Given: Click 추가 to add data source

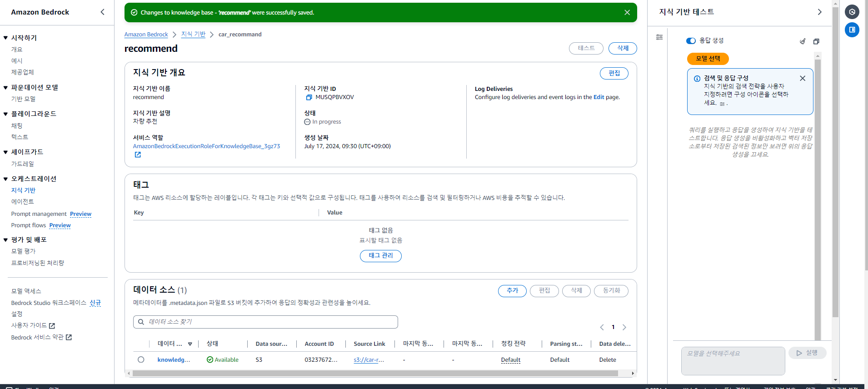Looking at the screenshot, I should pyautogui.click(x=512, y=291).
